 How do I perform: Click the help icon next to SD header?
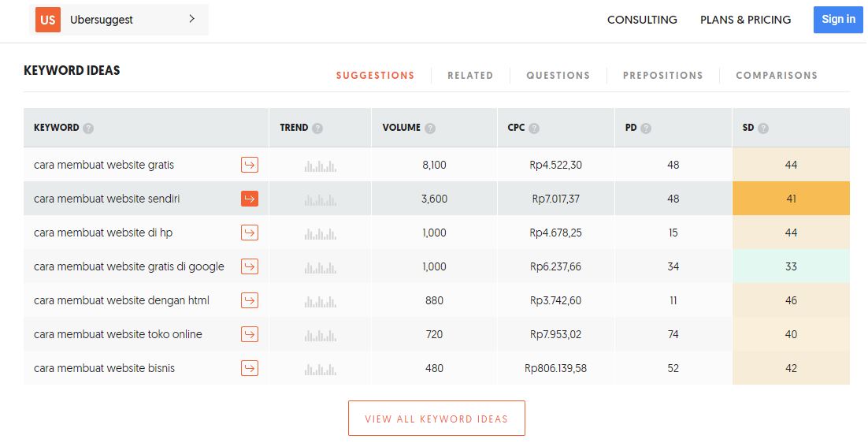tap(763, 128)
